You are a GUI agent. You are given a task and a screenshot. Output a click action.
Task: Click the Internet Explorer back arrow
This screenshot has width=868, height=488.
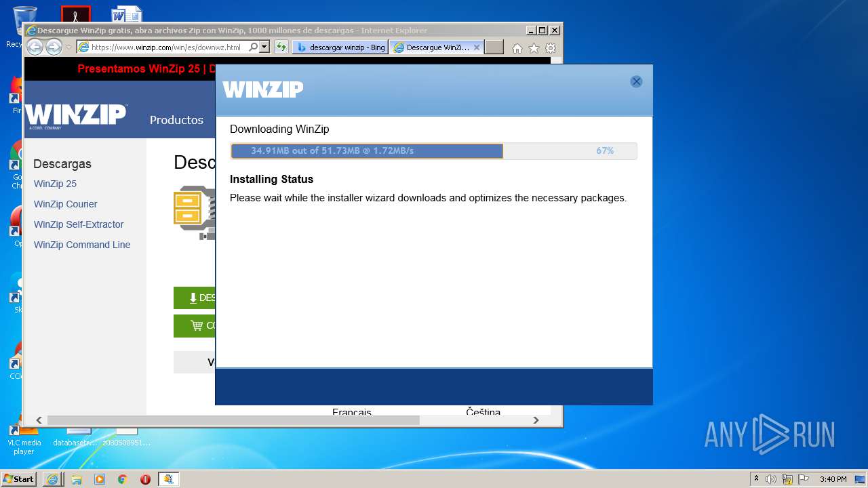(35, 47)
